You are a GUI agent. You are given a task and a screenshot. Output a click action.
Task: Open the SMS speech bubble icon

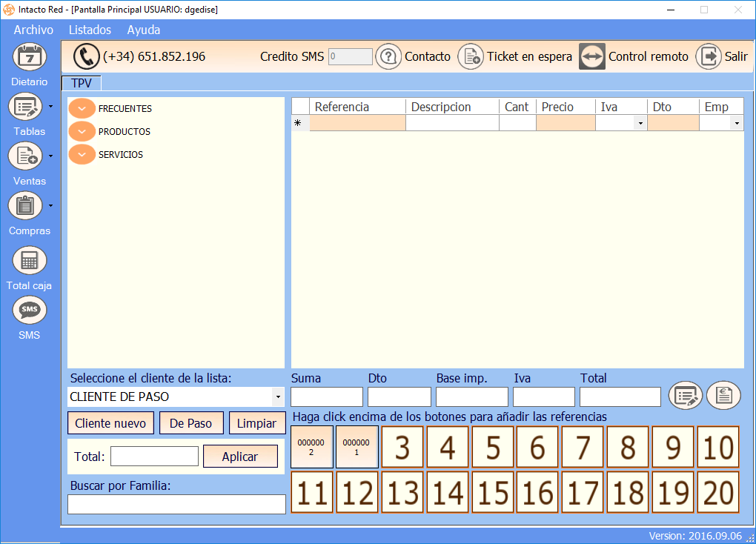click(30, 310)
